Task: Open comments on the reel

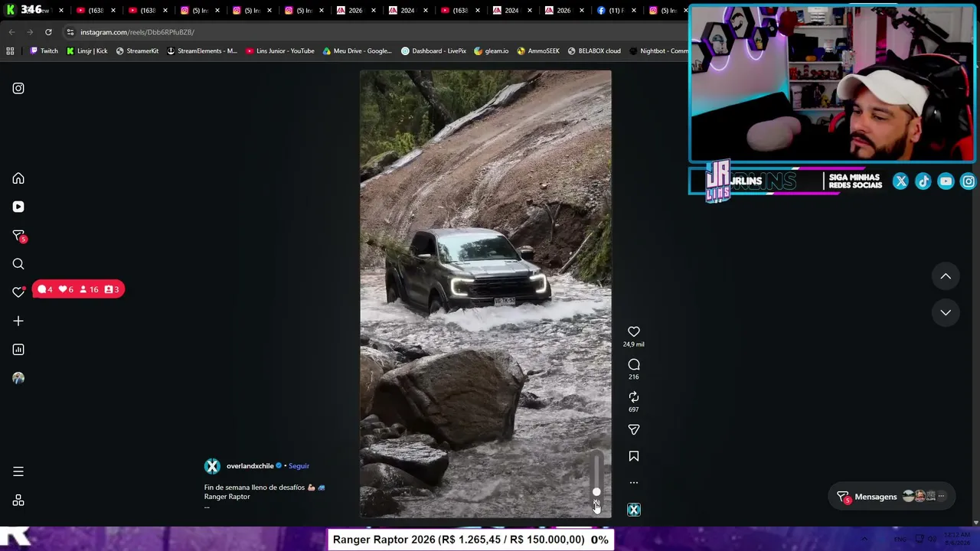Action: pos(634,365)
